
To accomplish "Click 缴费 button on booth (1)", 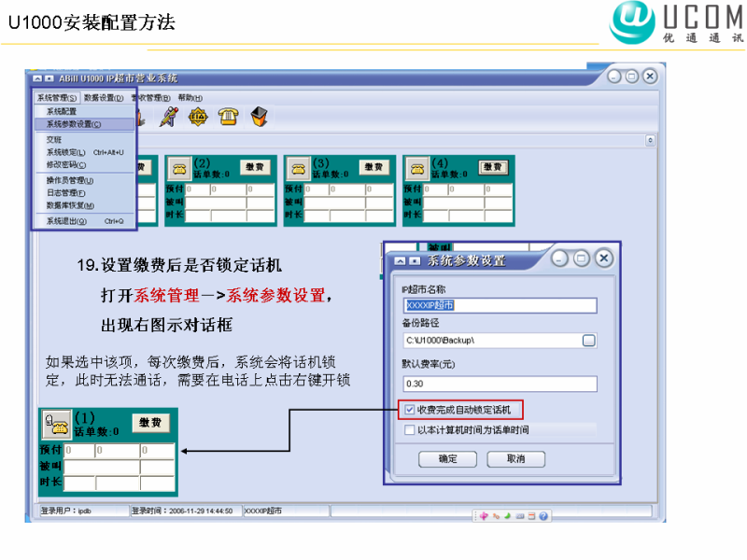I will 150,423.
